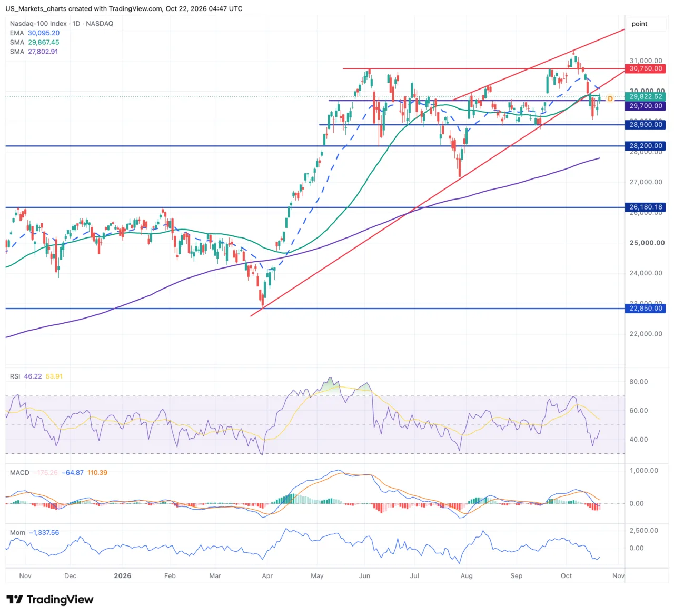Click the RSI value 46.22
Image resolution: width=674 pixels, height=616 pixels.
pyautogui.click(x=33, y=376)
